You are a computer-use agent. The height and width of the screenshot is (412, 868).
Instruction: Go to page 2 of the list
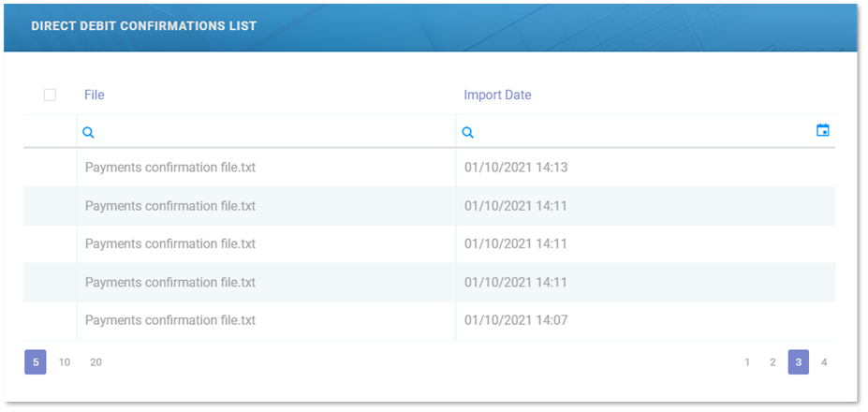click(x=772, y=362)
